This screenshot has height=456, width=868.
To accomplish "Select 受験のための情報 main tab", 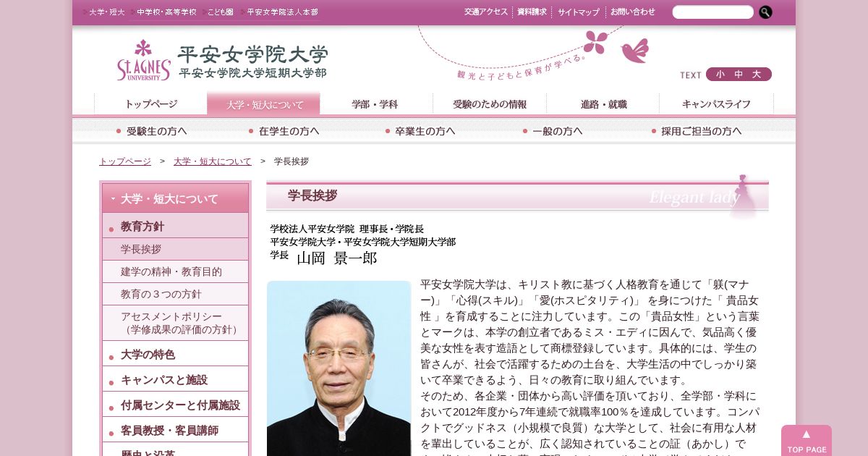I will tap(490, 104).
